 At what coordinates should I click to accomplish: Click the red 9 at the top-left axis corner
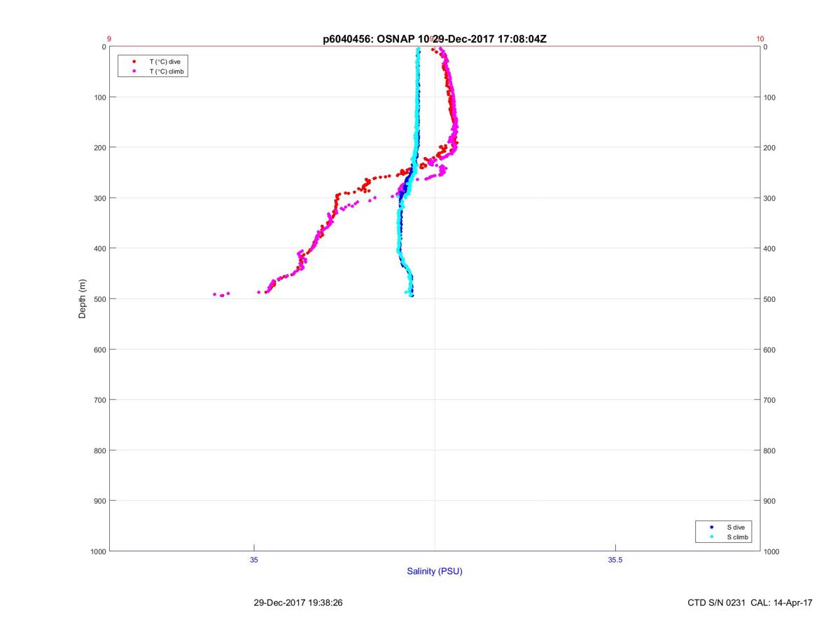(109, 39)
